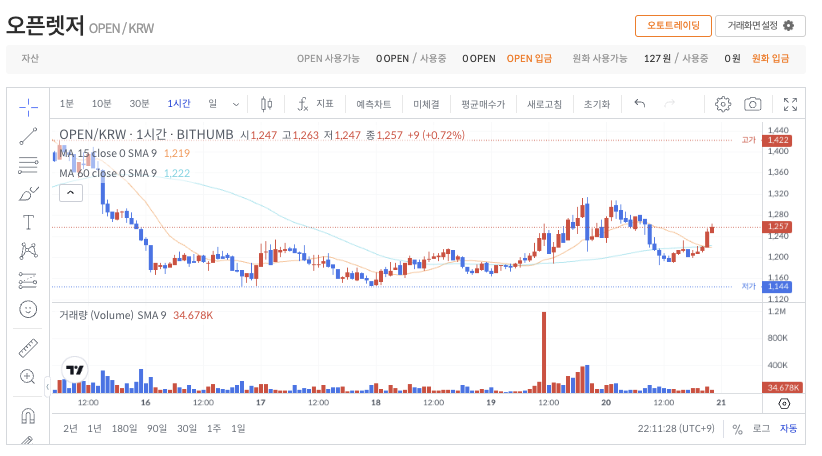
Task: Toggle the log scale option
Action: tap(761, 429)
